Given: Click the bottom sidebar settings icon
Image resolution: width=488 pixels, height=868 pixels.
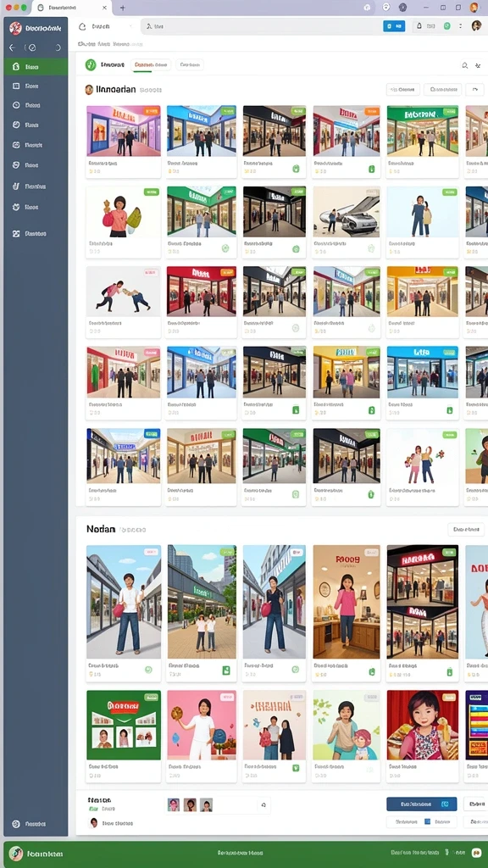Looking at the screenshot, I should point(16,823).
